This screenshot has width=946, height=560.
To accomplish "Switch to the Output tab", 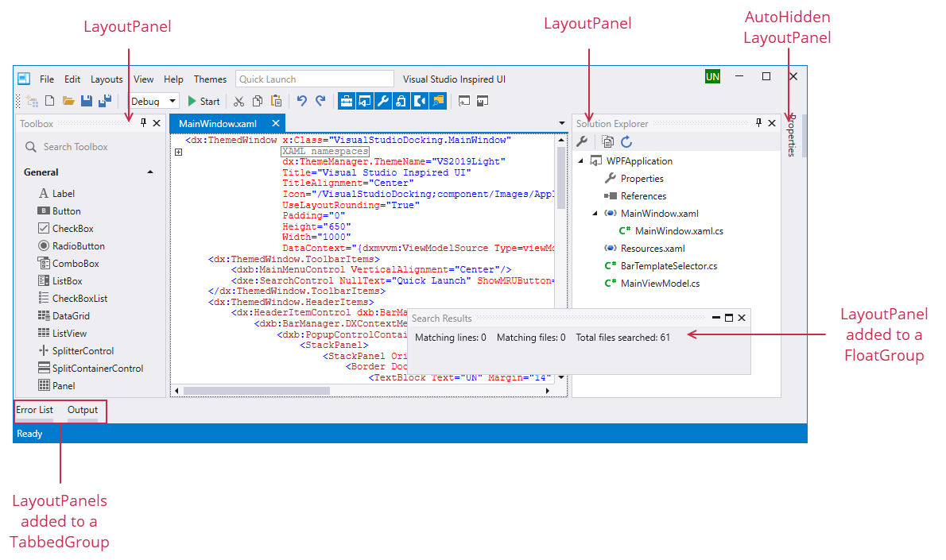I will click(83, 410).
